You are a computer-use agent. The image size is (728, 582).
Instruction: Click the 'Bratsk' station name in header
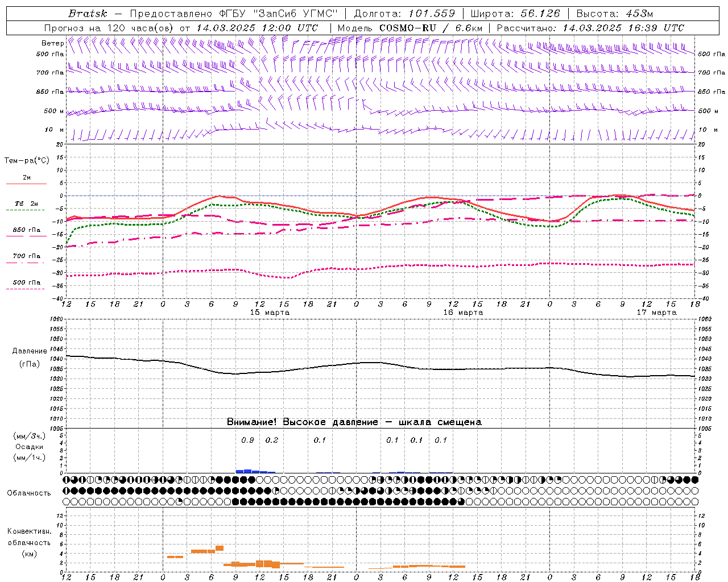pos(88,14)
